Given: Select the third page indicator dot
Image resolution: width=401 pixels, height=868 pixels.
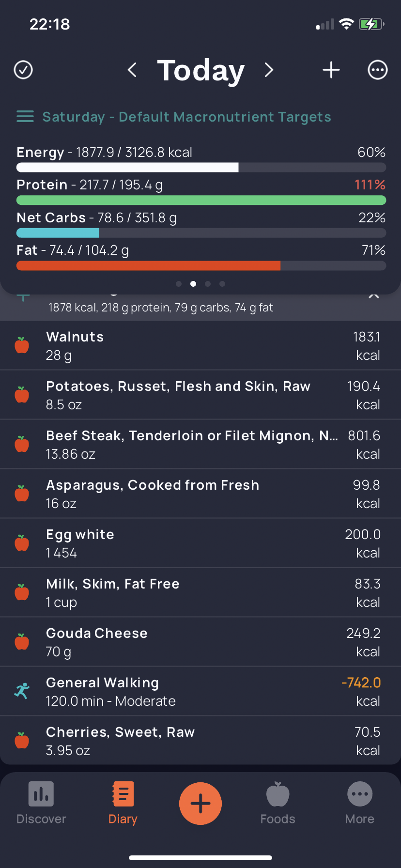Looking at the screenshot, I should click(x=208, y=284).
